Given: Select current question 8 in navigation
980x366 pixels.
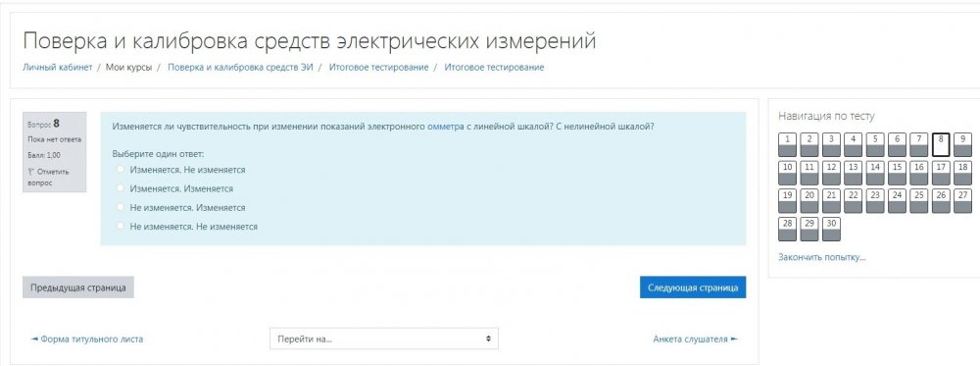Looking at the screenshot, I should [x=941, y=144].
